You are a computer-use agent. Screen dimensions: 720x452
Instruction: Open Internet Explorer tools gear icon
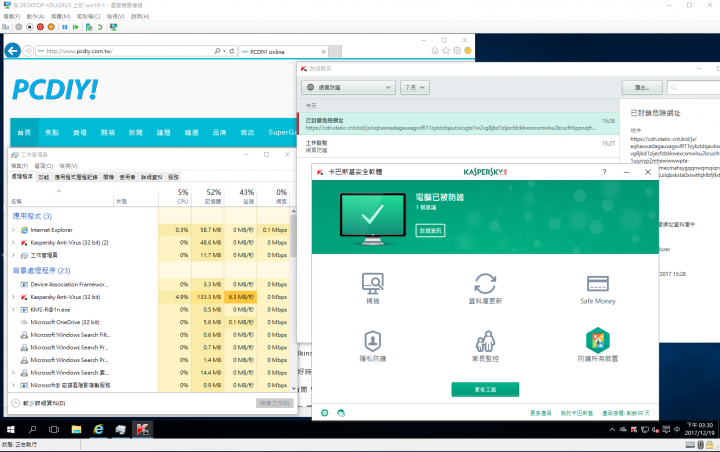click(457, 51)
